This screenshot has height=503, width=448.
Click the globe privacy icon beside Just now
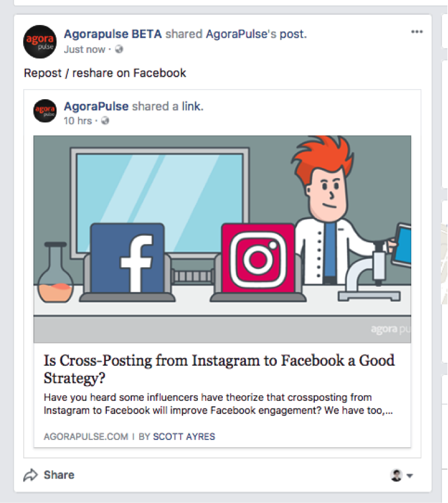click(x=118, y=49)
